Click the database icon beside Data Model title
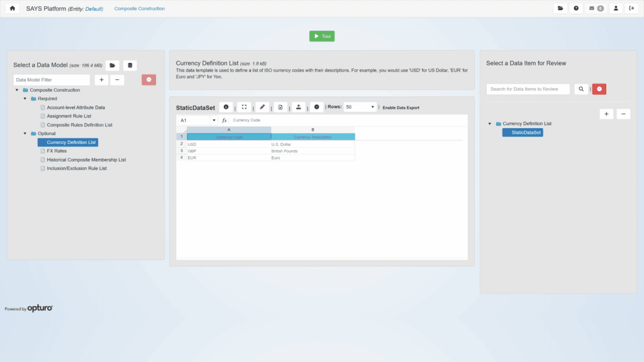 130,65
